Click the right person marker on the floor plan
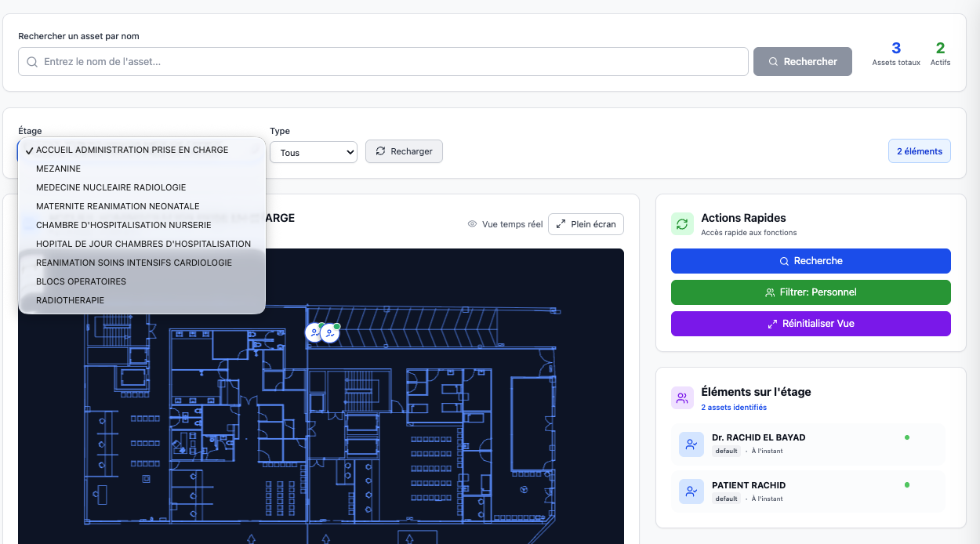 [x=330, y=333]
